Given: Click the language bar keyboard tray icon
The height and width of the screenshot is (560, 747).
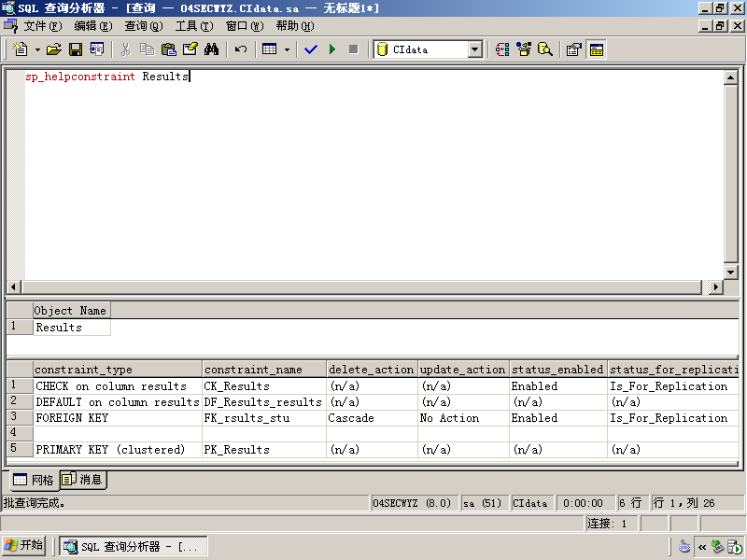Looking at the screenshot, I should click(x=684, y=547).
